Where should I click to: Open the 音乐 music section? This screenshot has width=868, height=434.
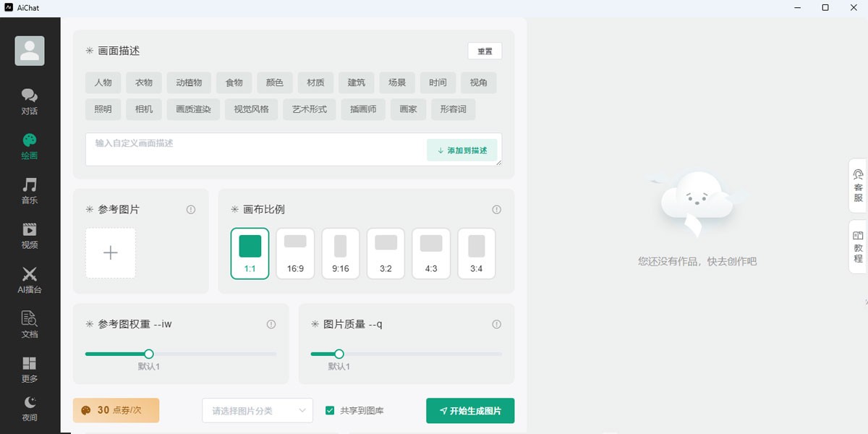[29, 191]
